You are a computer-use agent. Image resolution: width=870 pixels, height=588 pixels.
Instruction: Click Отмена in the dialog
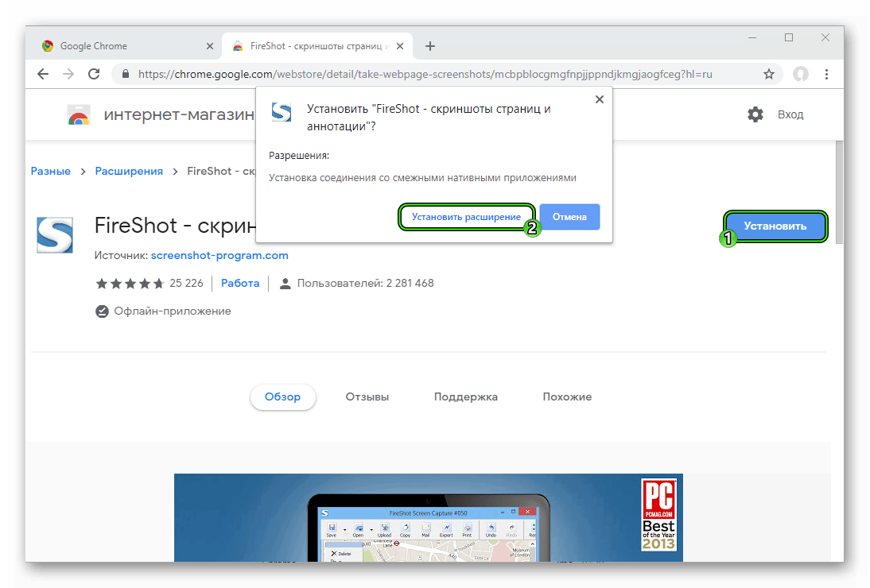[x=569, y=217]
